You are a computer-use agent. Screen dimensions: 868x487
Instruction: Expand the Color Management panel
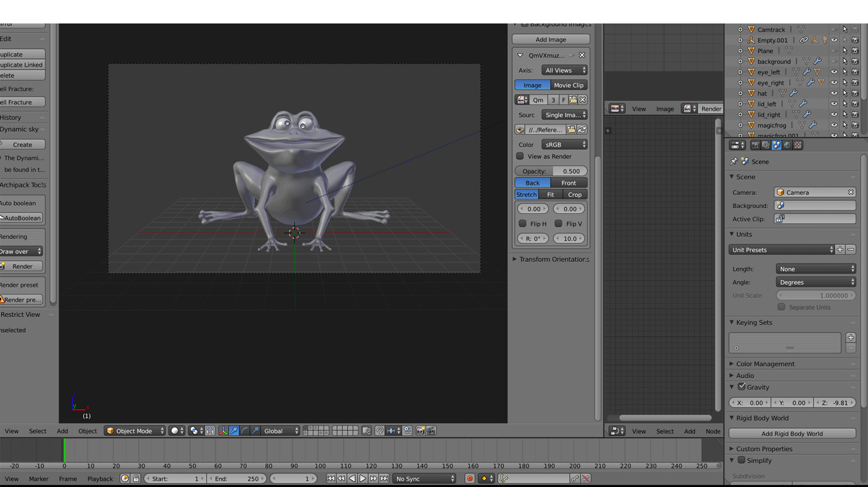click(x=765, y=364)
